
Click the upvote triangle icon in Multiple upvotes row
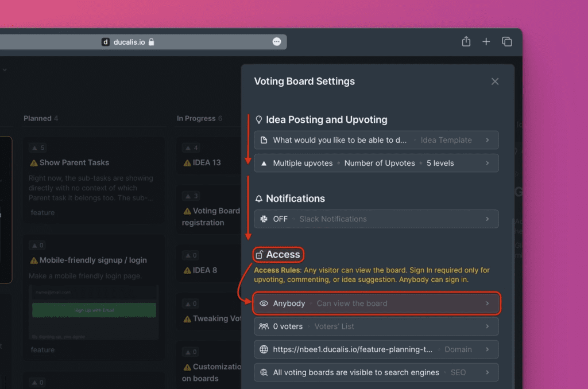[x=264, y=163]
